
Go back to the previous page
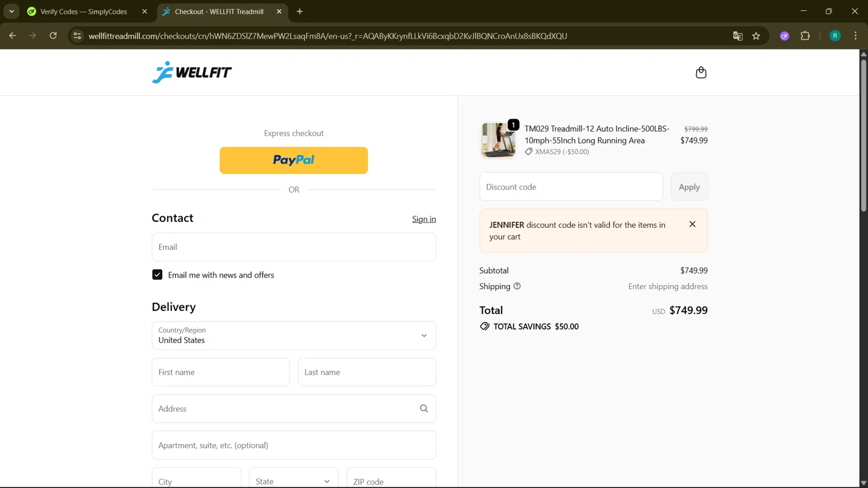click(x=12, y=36)
